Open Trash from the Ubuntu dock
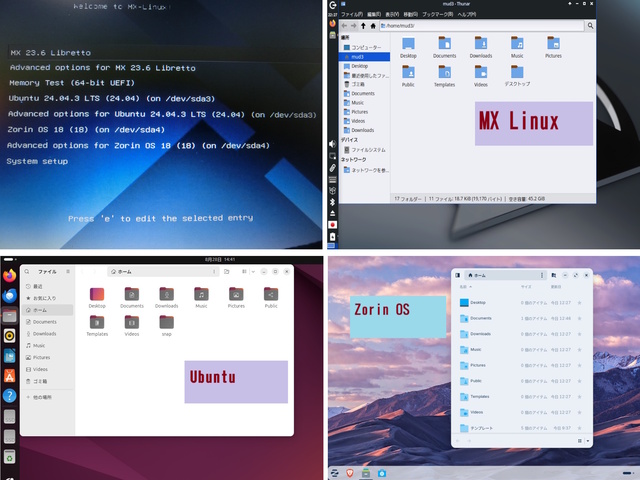Screen dimensions: 640x480 (x=9, y=457)
